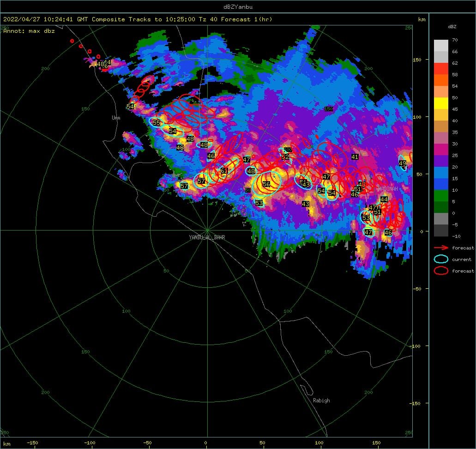Click the Umm place label
This screenshot has height=449, width=476.
pos(116,118)
